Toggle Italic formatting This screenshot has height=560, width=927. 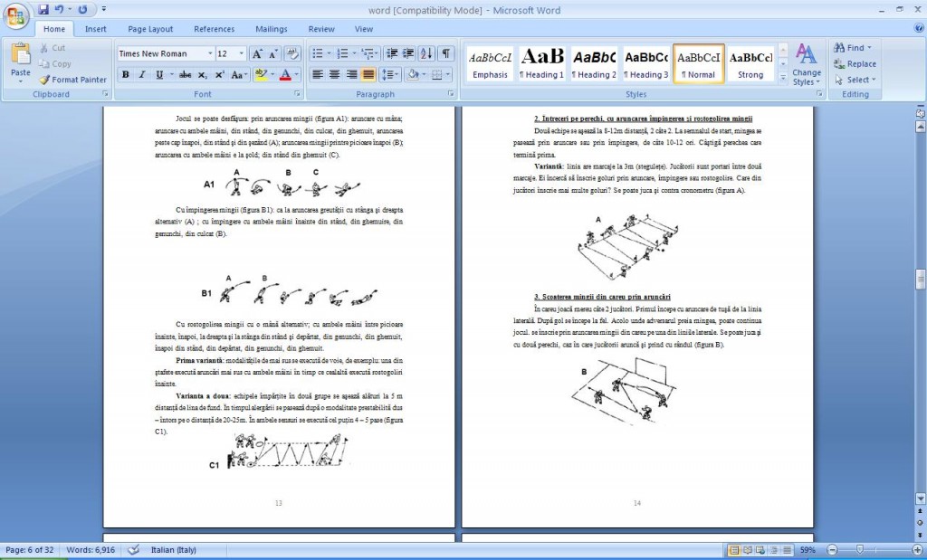pyautogui.click(x=142, y=74)
